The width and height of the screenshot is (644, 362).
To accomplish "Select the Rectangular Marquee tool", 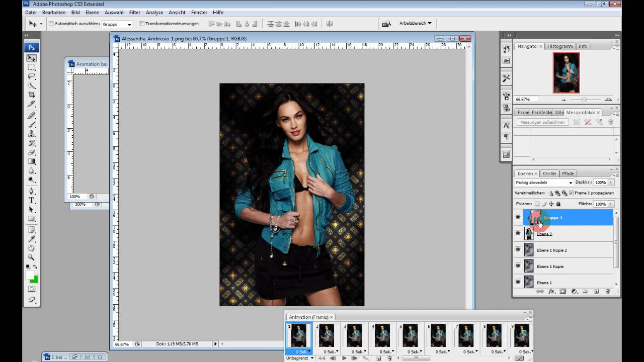I will 32,67.
